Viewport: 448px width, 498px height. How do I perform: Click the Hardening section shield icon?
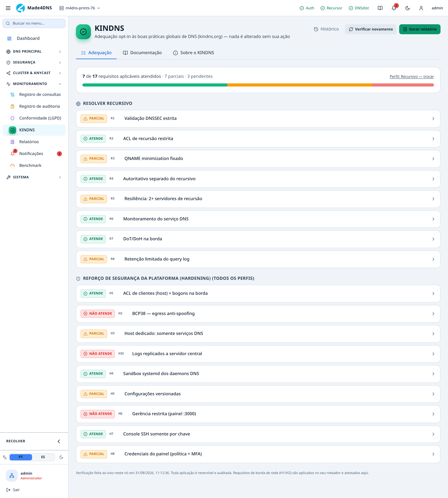click(78, 279)
